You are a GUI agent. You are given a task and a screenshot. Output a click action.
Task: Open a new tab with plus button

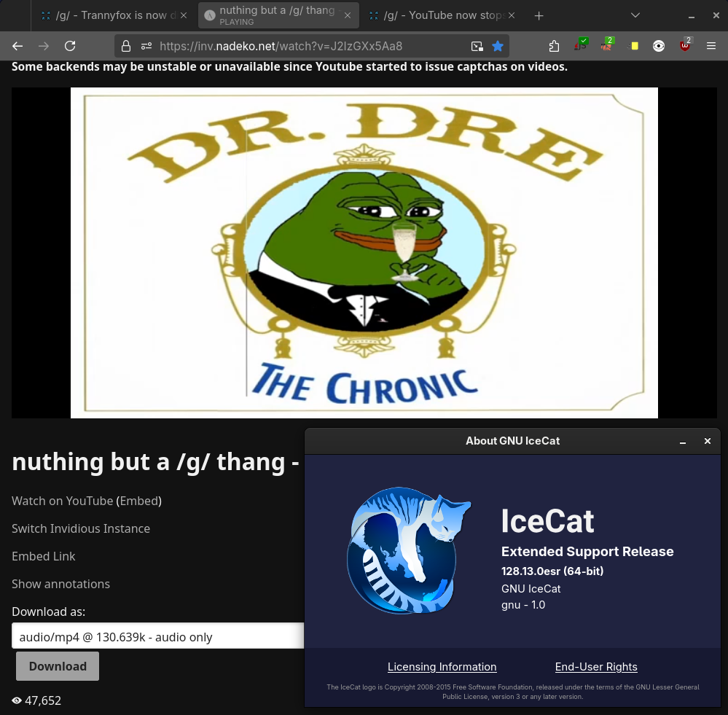pos(539,16)
